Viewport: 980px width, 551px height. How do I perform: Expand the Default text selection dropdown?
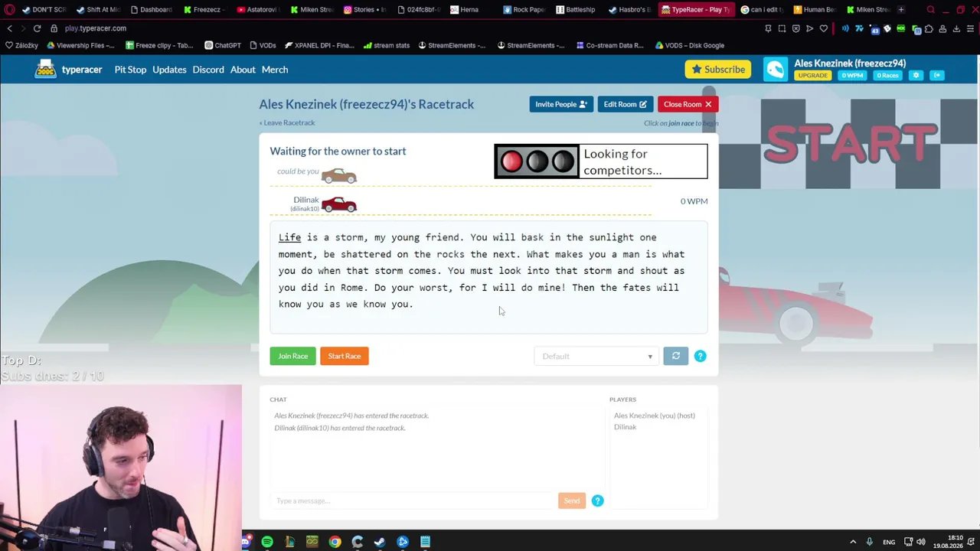(596, 356)
